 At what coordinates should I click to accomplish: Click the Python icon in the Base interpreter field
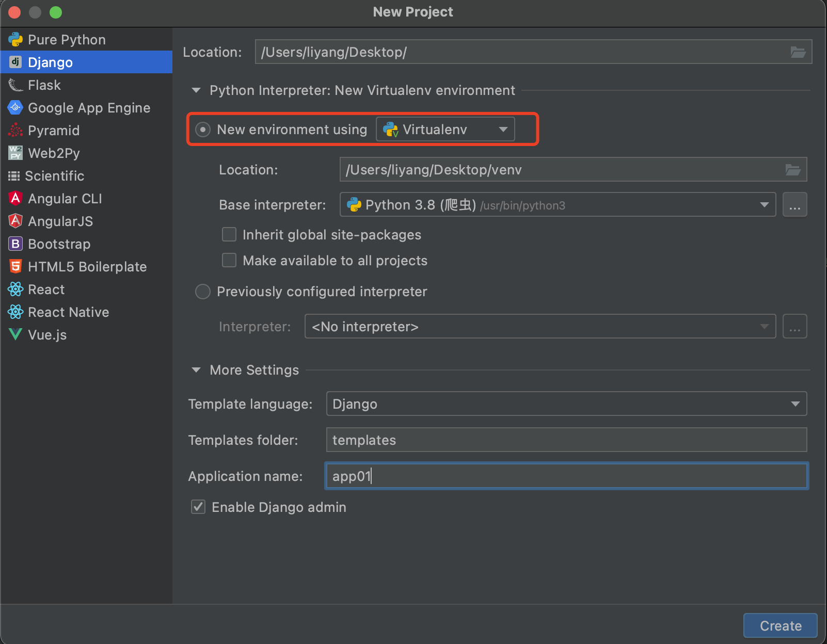point(354,205)
